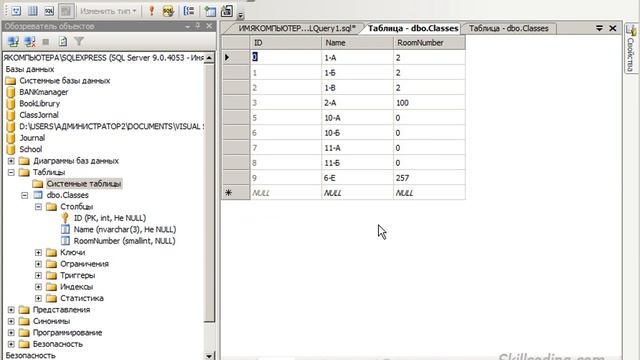Click the ID column header
The image size is (640, 360).
(286, 42)
